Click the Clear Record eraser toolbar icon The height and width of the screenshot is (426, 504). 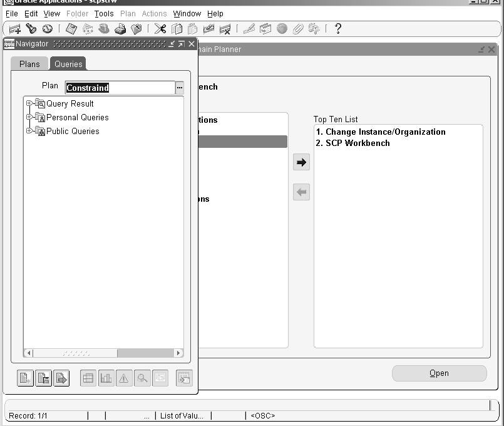[208, 29]
